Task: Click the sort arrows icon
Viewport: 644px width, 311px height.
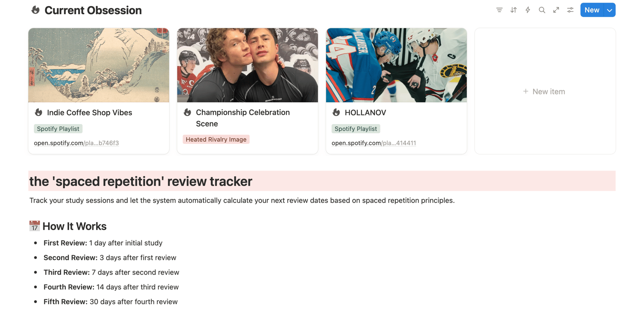Action: click(513, 10)
